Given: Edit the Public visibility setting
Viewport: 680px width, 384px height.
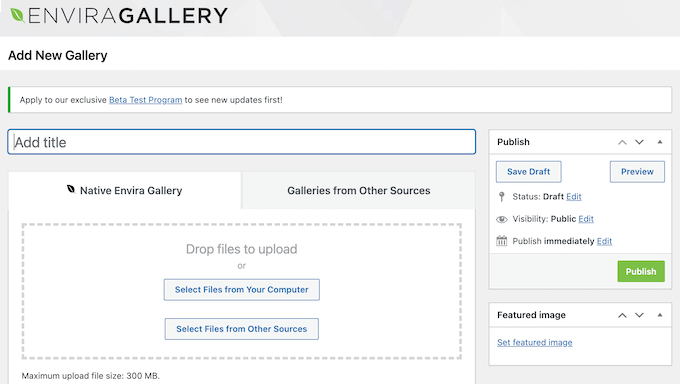Looking at the screenshot, I should (x=586, y=219).
